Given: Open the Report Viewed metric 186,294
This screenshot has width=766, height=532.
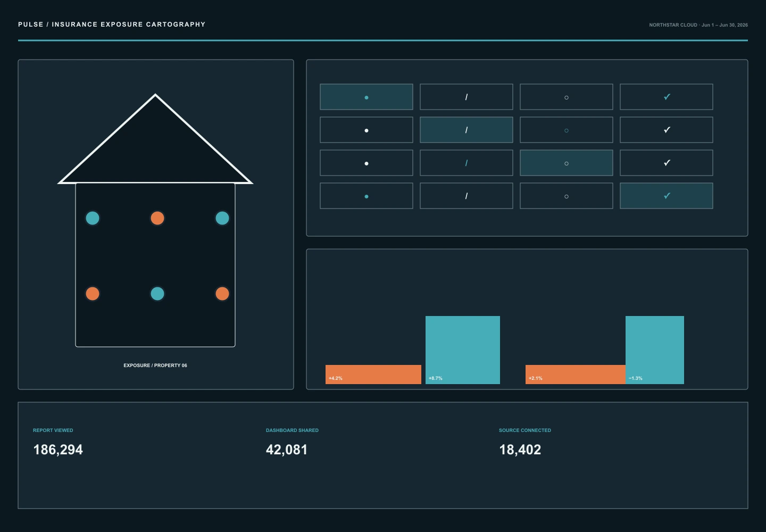Looking at the screenshot, I should click(58, 450).
